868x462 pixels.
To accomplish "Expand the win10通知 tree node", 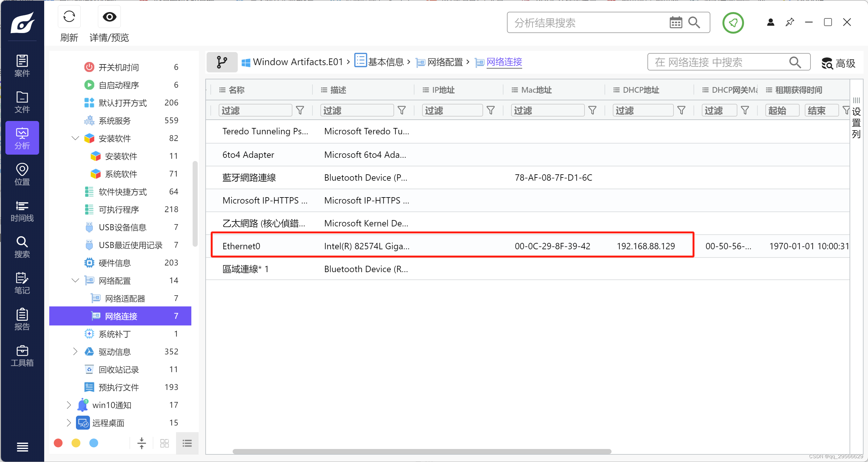I will click(69, 405).
